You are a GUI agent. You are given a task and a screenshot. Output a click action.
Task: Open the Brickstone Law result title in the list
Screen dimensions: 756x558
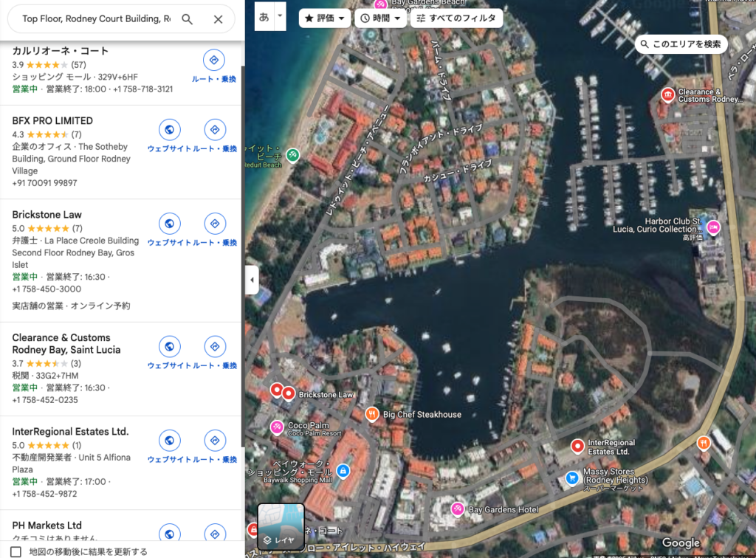pos(47,215)
